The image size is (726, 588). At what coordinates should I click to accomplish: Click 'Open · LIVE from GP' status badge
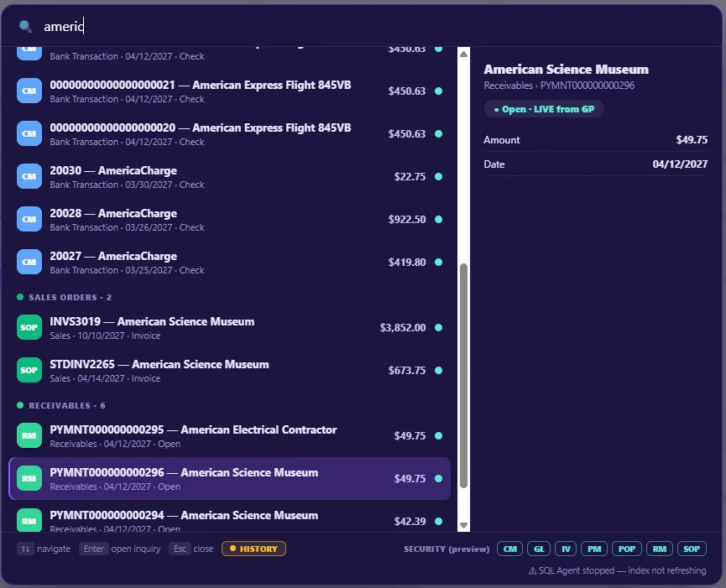coord(544,109)
